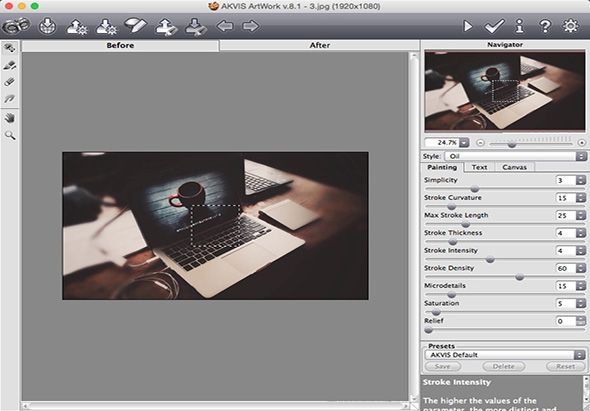Click the Stroke Density slider handle
Viewport: 590px width, 411px height.
pyautogui.click(x=519, y=277)
